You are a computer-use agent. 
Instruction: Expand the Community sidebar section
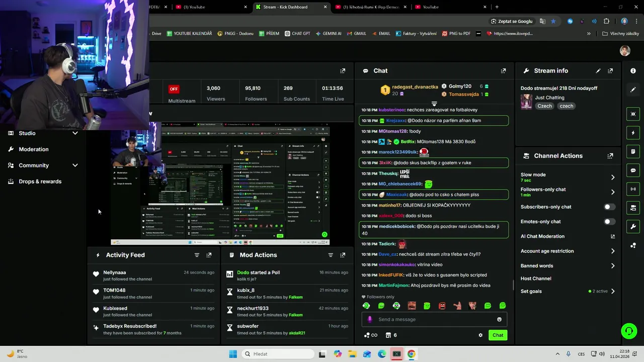75,165
